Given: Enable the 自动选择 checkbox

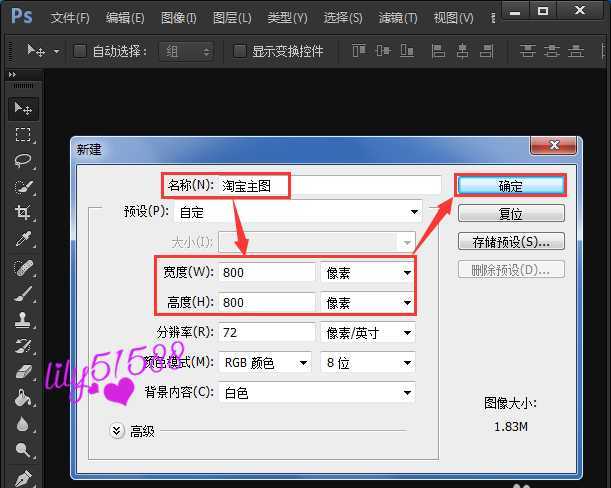Looking at the screenshot, I should point(80,51).
